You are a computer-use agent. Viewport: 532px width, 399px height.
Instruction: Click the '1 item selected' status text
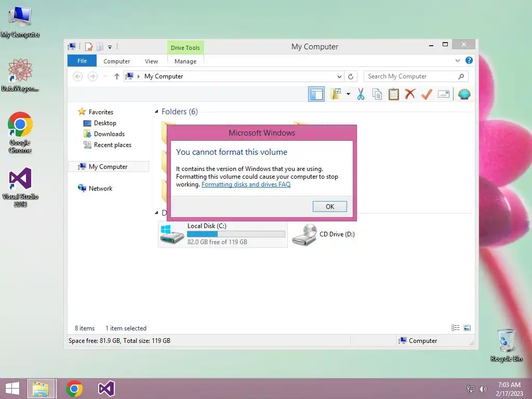[126, 328]
